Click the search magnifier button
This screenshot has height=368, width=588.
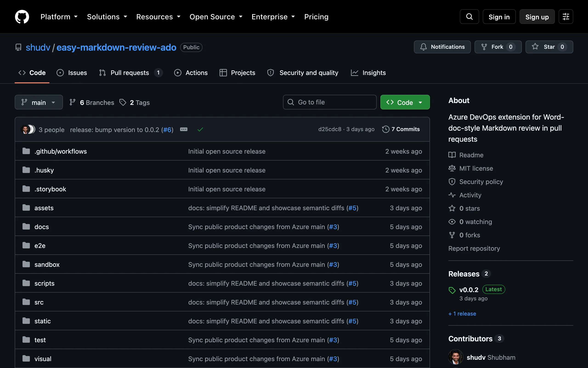tap(469, 17)
